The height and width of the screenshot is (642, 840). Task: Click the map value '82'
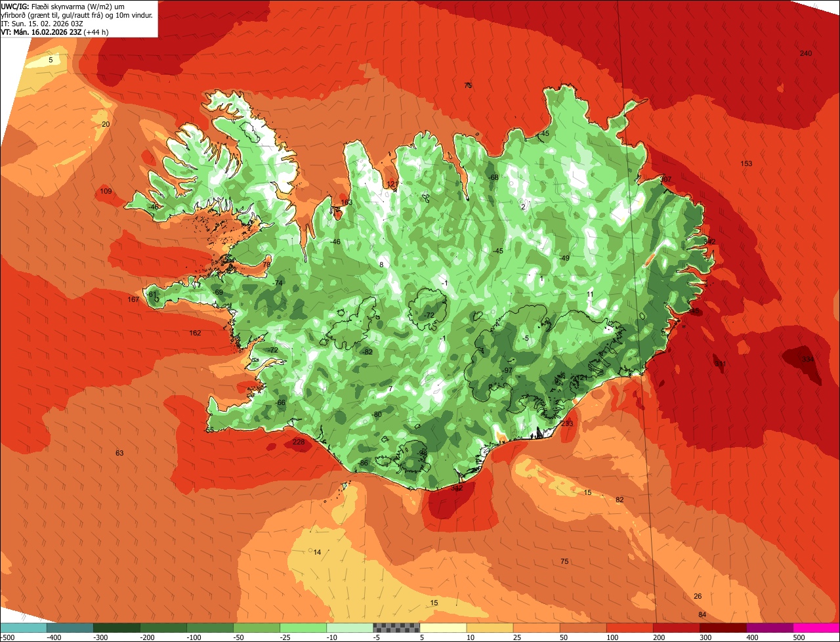coord(619,500)
